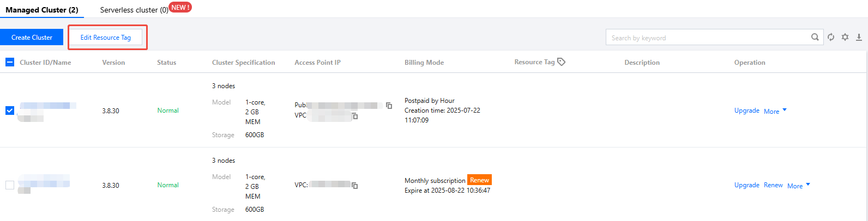The height and width of the screenshot is (221, 868).
Task: Uncheck the postpaid-by-hour cluster row checkbox
Action: (x=10, y=110)
